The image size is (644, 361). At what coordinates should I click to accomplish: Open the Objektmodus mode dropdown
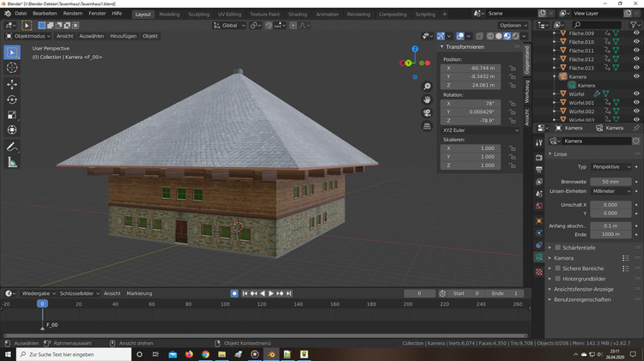click(x=29, y=36)
